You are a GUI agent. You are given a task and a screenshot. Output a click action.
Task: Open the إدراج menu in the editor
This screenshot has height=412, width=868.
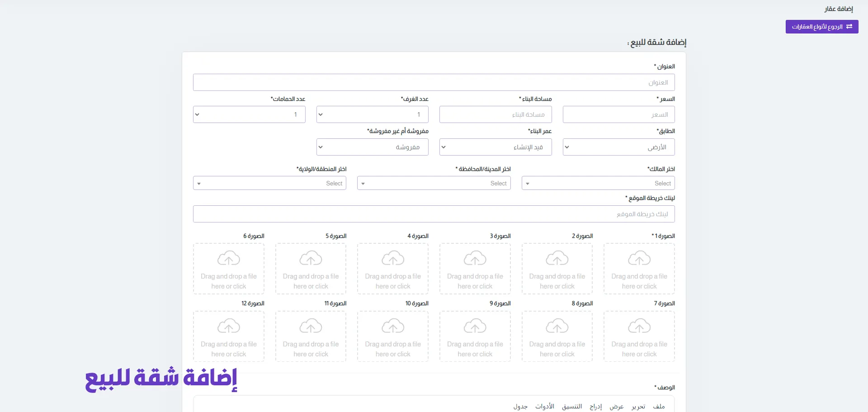(x=595, y=407)
